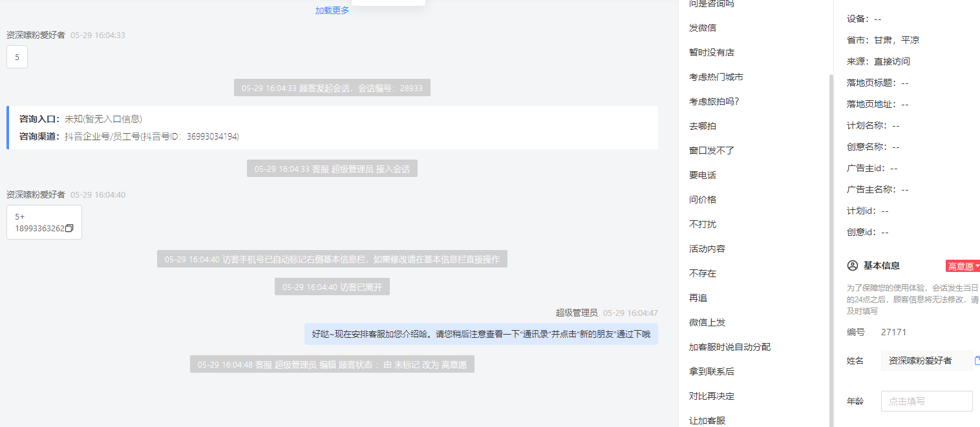Click the 来源: 直接访问 row
Image resolution: width=980 pixels, height=427 pixels.
tap(879, 61)
